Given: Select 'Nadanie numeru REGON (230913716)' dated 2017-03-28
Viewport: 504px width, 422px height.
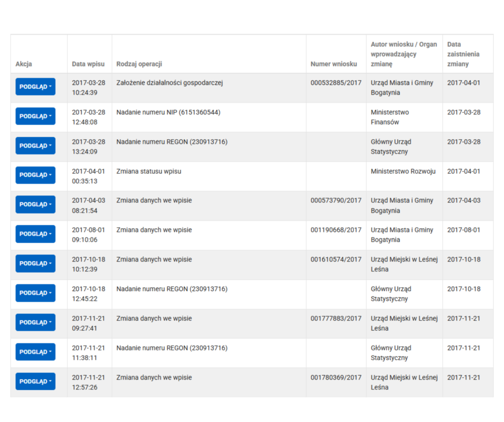Looking at the screenshot, I should pos(172,142).
